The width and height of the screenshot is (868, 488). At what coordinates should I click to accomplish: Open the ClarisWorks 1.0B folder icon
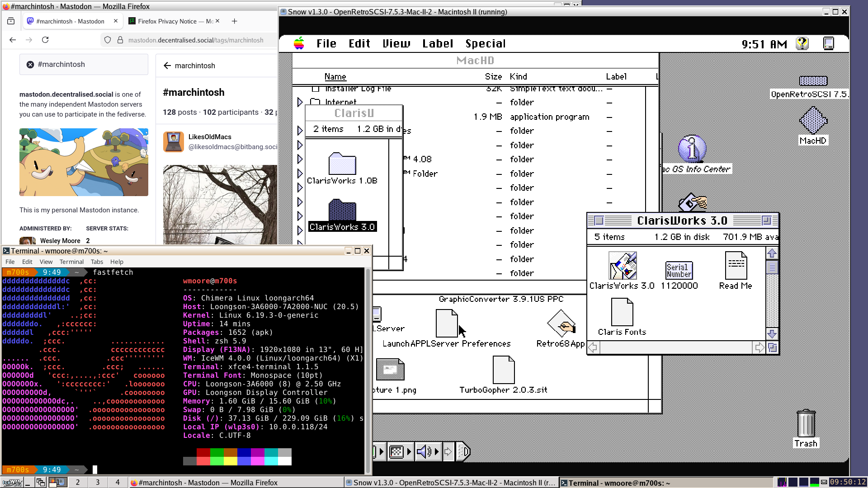coord(342,164)
